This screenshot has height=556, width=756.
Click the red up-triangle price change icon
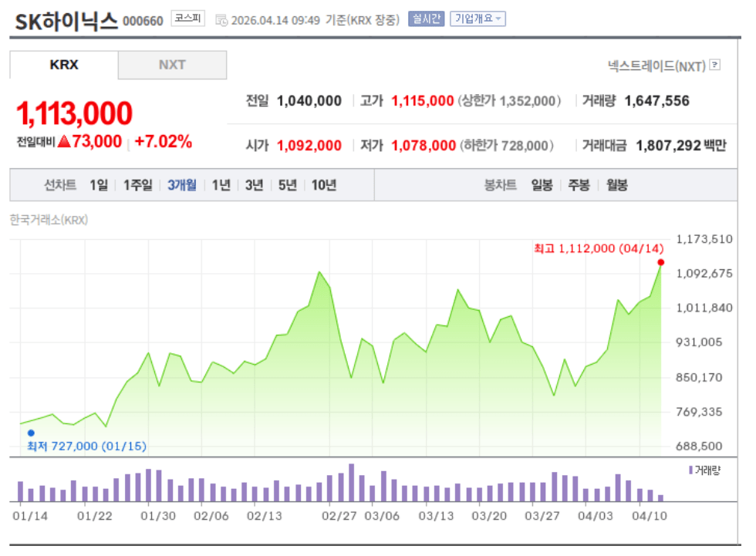pos(64,141)
